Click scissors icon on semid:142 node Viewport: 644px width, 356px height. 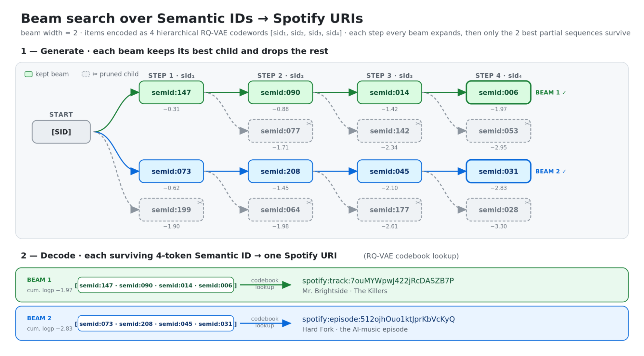point(418,124)
